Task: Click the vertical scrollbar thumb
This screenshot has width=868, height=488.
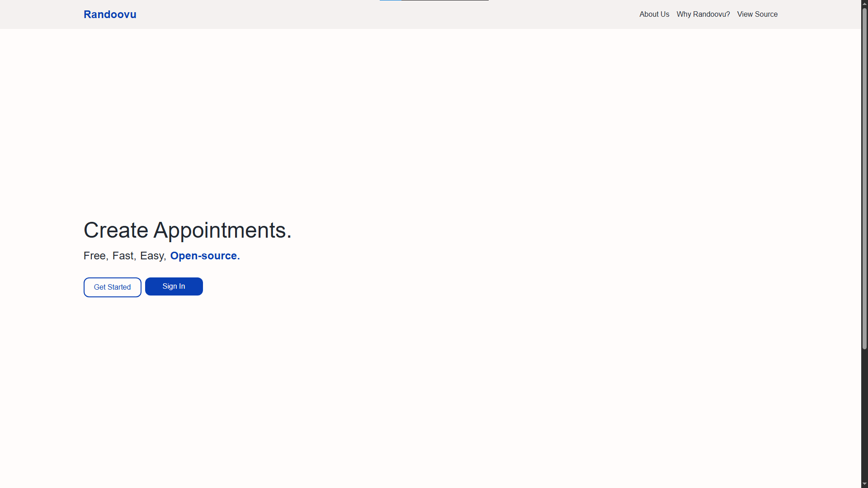Action: 864,178
